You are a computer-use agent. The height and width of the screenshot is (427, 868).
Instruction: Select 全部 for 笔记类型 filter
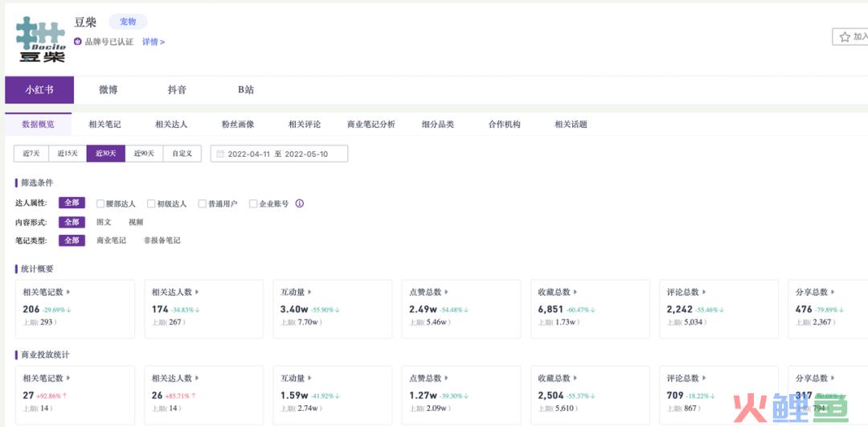72,240
